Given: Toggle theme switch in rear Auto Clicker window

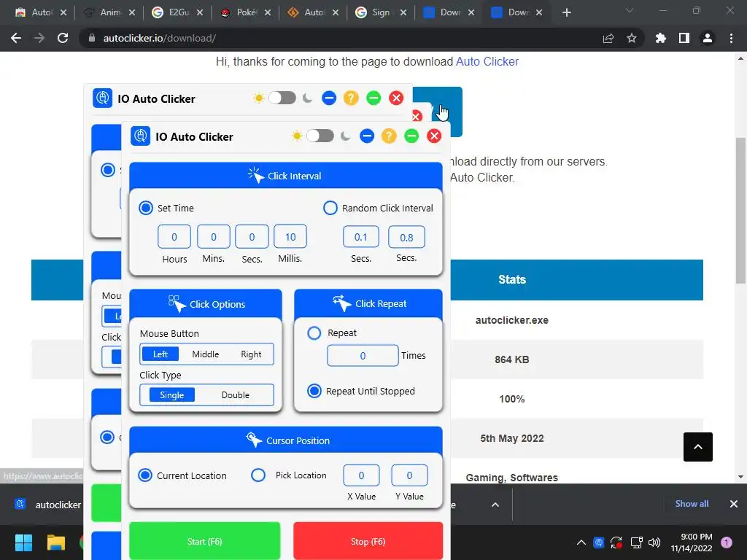Looking at the screenshot, I should [x=282, y=98].
